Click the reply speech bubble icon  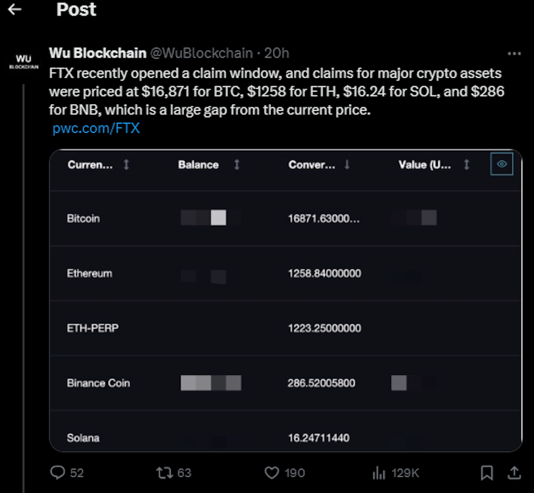point(58,473)
